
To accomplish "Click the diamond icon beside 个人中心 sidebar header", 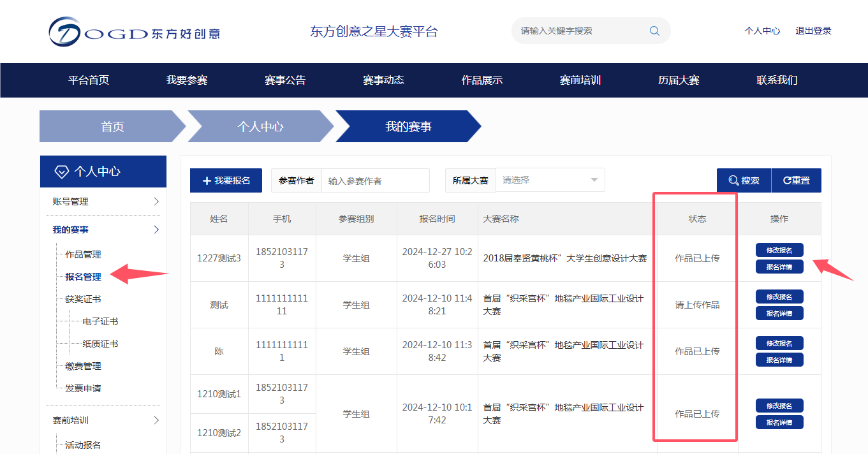I will click(x=61, y=171).
